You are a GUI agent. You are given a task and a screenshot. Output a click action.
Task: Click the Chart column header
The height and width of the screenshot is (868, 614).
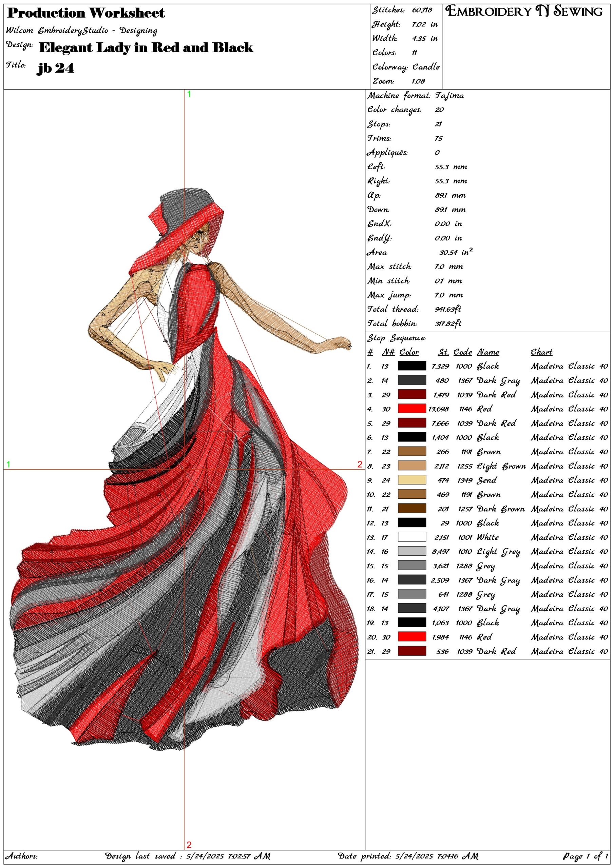tap(541, 352)
